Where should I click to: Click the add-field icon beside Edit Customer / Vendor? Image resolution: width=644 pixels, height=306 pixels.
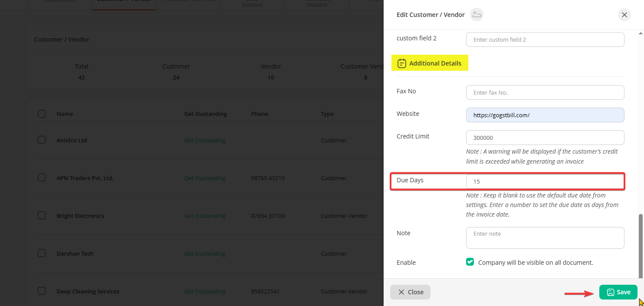pyautogui.click(x=476, y=15)
